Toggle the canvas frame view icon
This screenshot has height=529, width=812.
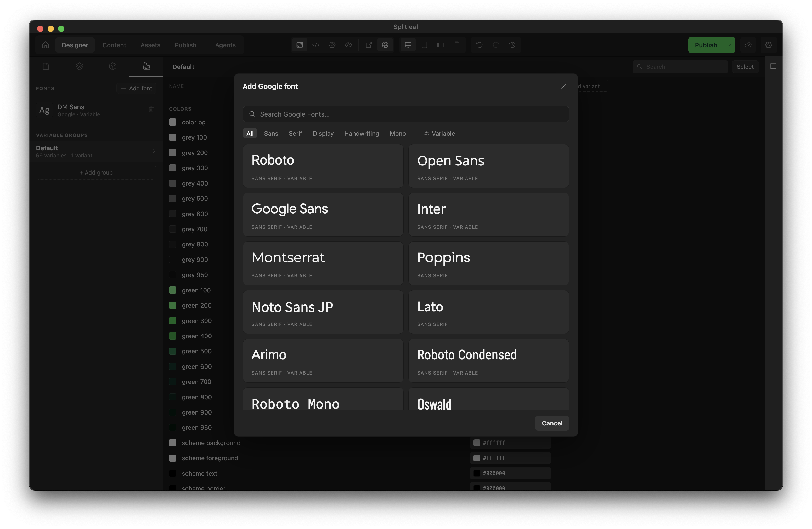pos(300,45)
